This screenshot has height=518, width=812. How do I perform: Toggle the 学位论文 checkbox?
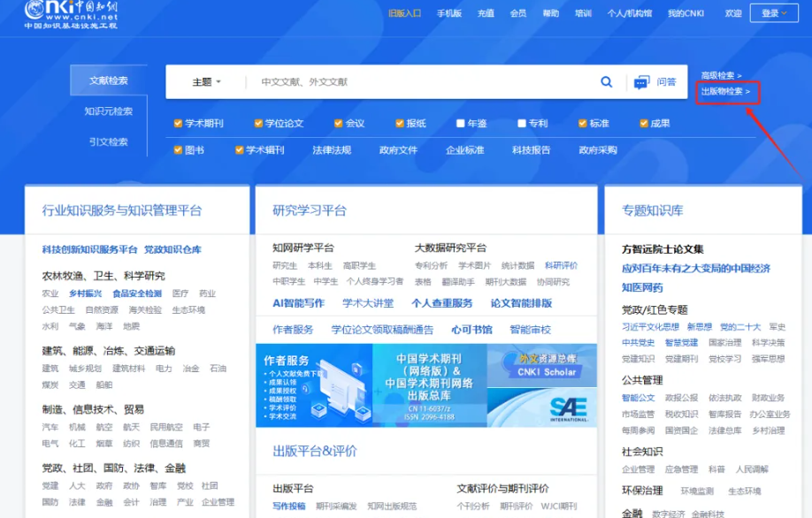coord(258,123)
